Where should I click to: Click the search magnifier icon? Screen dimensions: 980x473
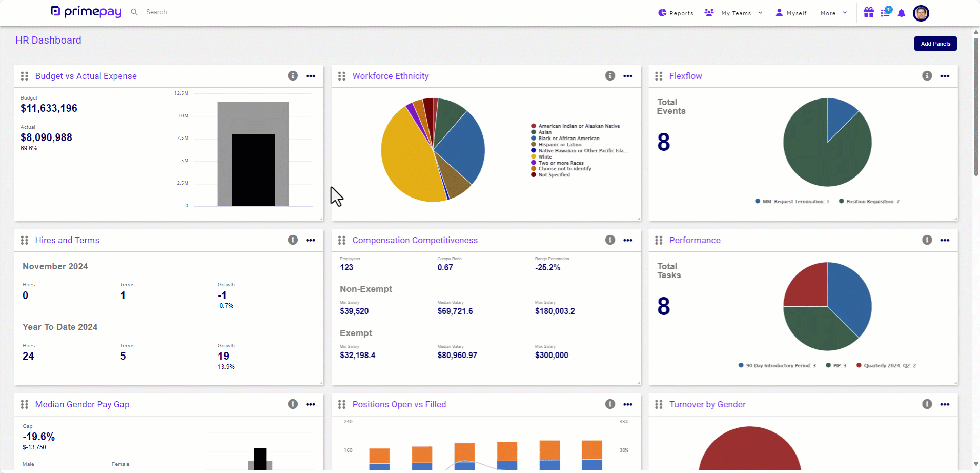point(134,12)
